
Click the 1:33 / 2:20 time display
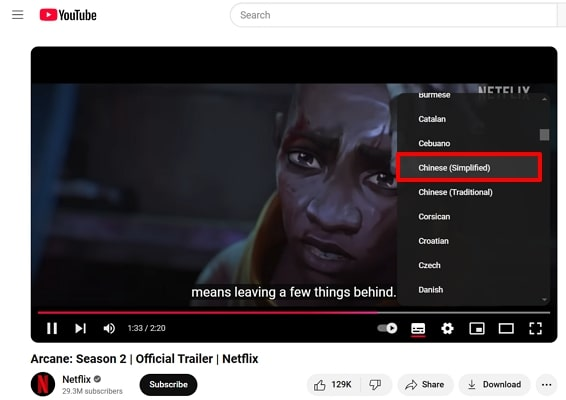tap(147, 328)
